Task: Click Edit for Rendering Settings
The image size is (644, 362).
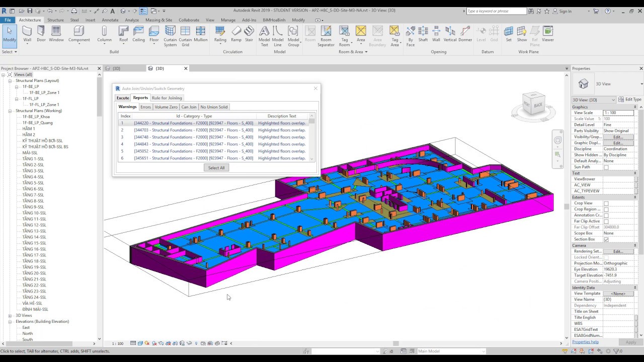Action: 618,251
